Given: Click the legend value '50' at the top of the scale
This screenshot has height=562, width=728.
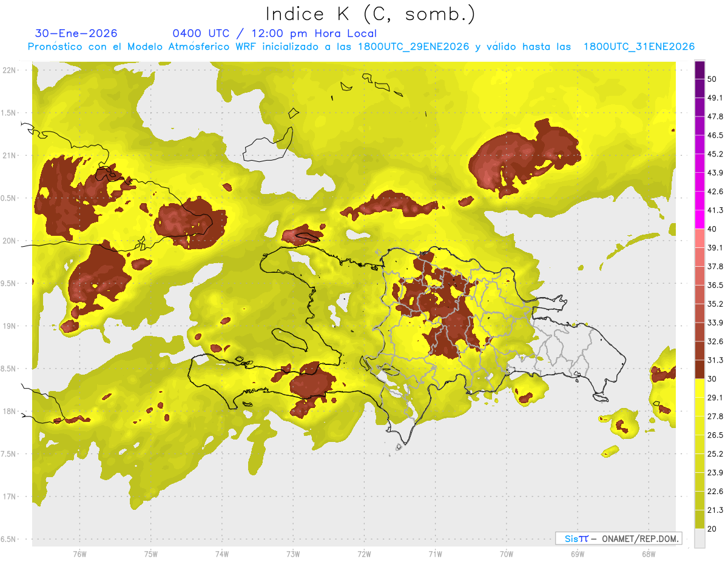Looking at the screenshot, I should pyautogui.click(x=712, y=79).
